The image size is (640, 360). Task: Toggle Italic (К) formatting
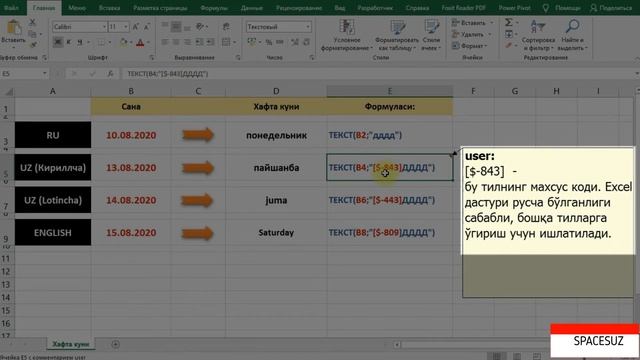point(69,42)
